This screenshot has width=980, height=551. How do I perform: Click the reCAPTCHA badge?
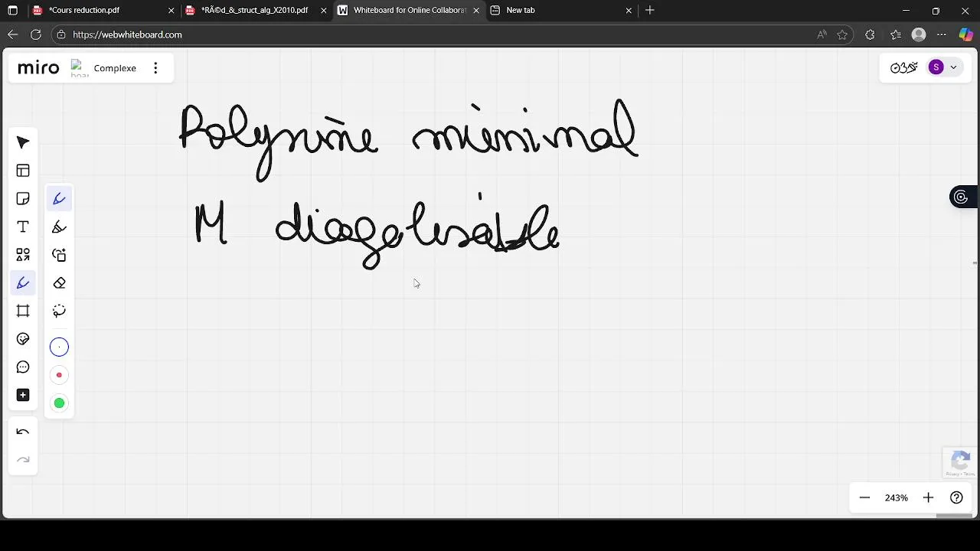[960, 463]
